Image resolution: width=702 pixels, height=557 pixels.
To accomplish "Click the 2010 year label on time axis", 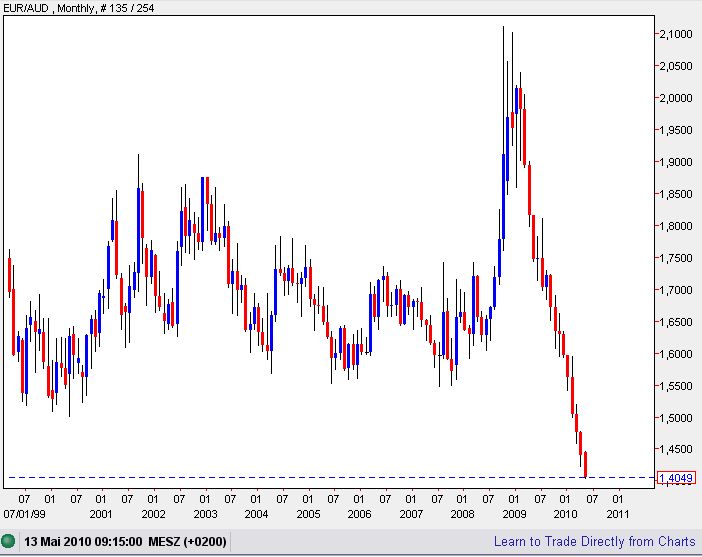I will 565,514.
